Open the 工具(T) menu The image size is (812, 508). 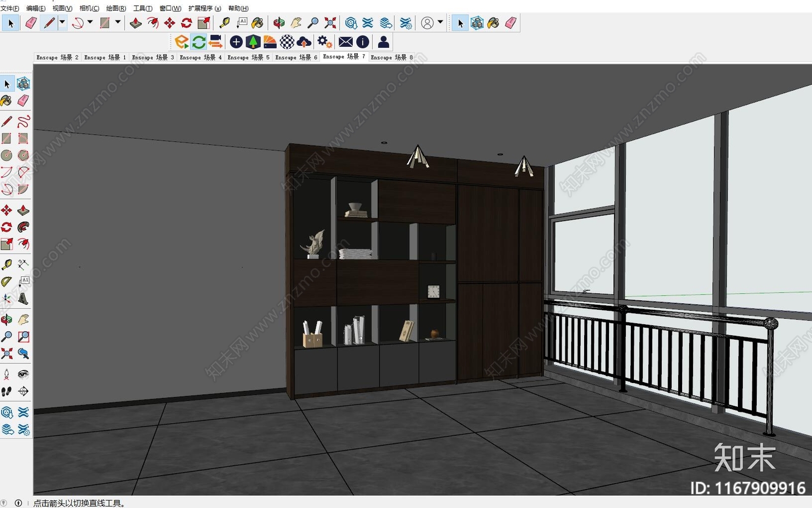click(143, 8)
